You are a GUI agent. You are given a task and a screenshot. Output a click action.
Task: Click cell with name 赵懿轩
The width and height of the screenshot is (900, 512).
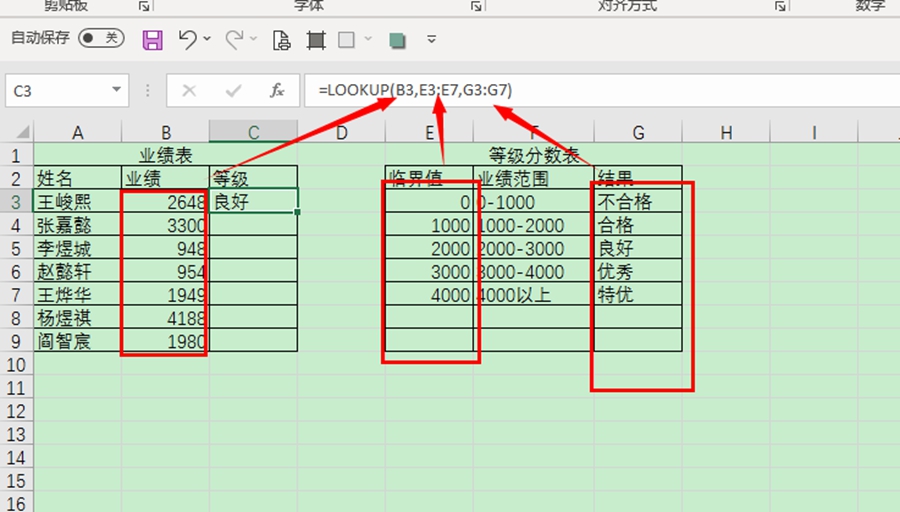pyautogui.click(x=77, y=271)
